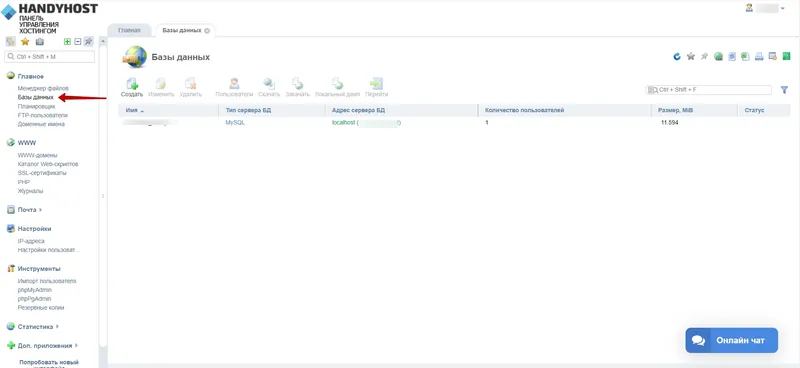This screenshot has width=800, height=368.
Task: Open FTP-пользователи in sidebar
Action: (42, 115)
